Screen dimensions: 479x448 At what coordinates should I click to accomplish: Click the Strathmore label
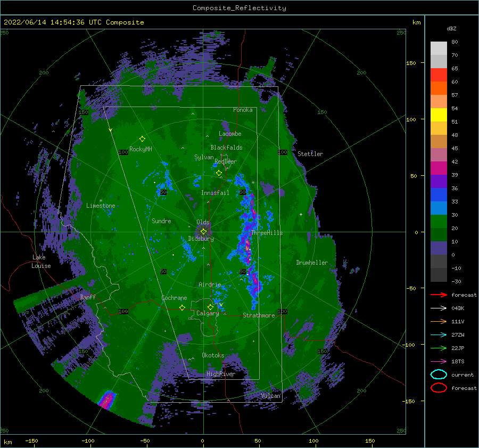point(259,315)
